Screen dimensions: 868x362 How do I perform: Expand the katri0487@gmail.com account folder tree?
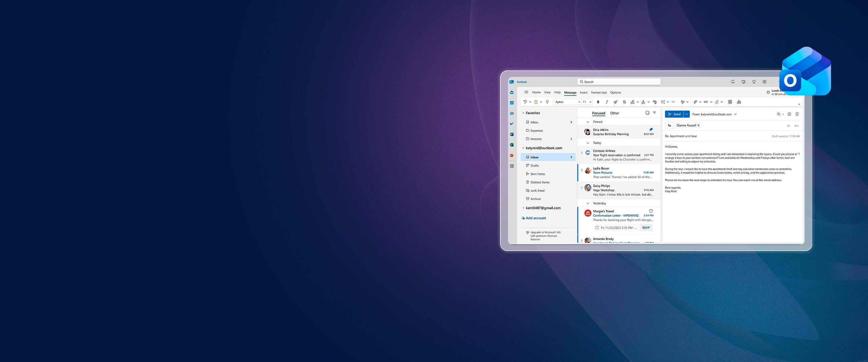coord(523,208)
